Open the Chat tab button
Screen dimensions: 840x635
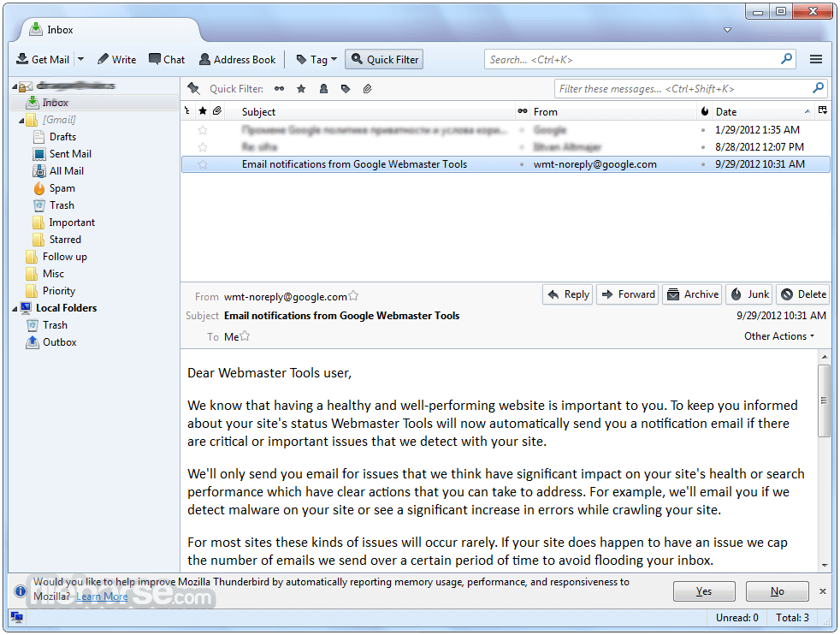[x=167, y=60]
